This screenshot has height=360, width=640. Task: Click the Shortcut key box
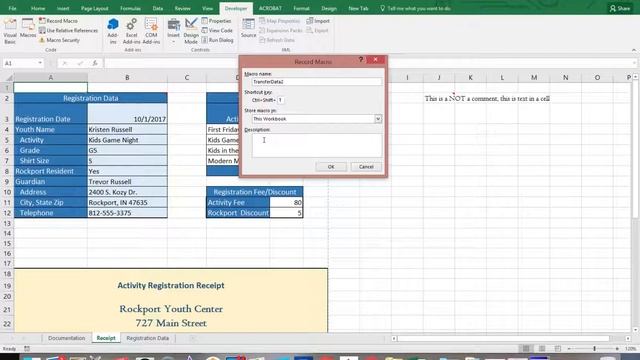(280, 100)
